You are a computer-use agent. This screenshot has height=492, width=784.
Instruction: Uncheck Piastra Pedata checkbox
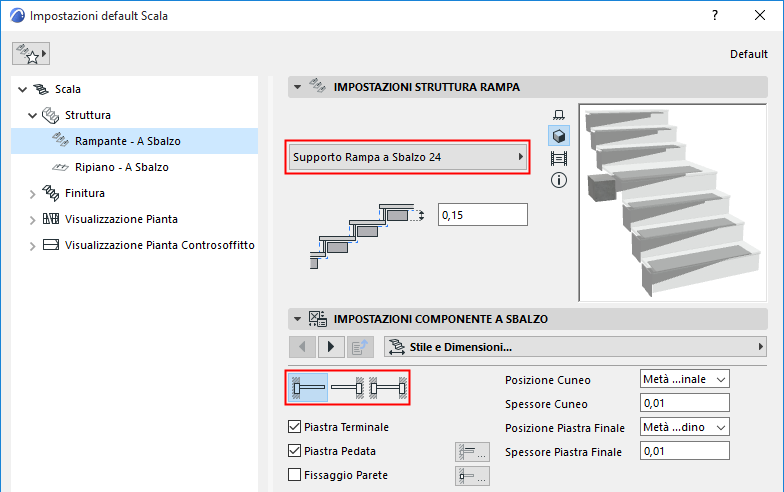click(294, 450)
